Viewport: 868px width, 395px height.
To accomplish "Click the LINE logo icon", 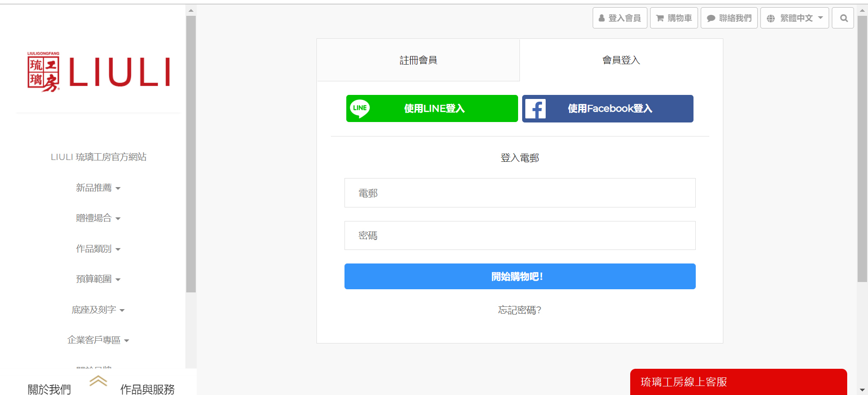I will click(360, 108).
